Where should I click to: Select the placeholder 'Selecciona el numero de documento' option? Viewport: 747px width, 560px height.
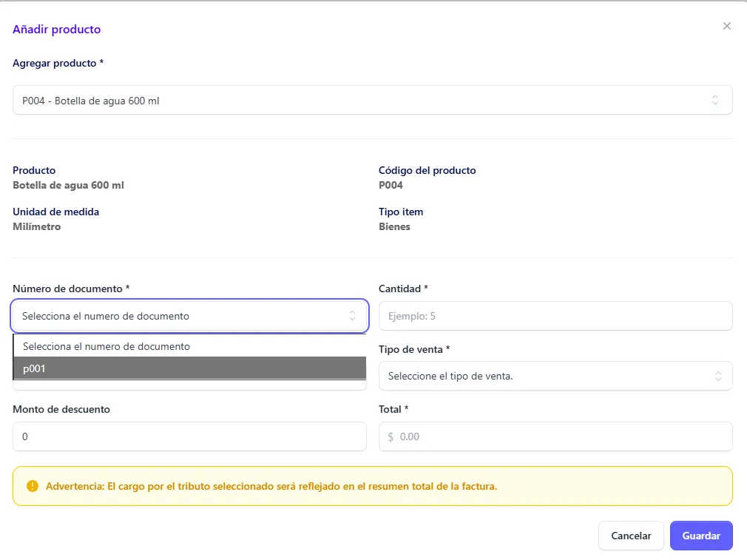189,346
